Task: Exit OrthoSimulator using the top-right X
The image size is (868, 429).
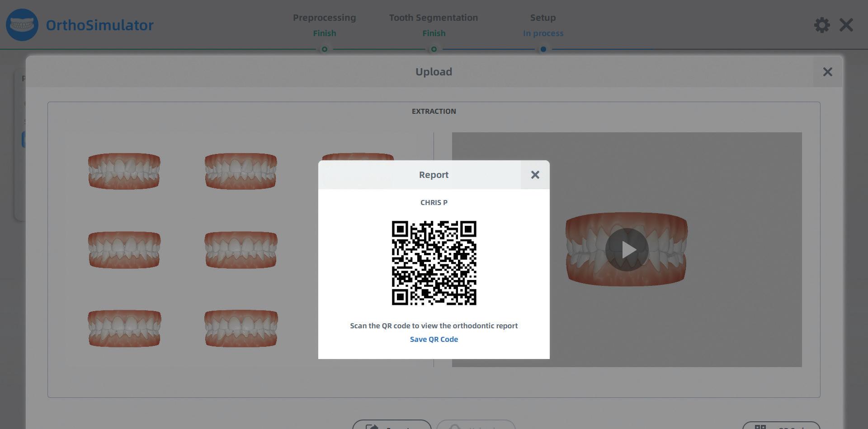Action: [846, 25]
